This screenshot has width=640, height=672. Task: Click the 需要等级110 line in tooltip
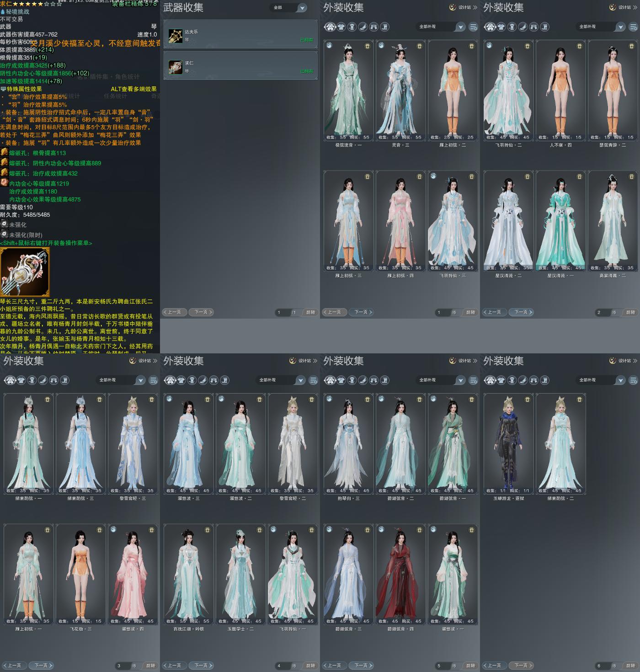point(16,207)
